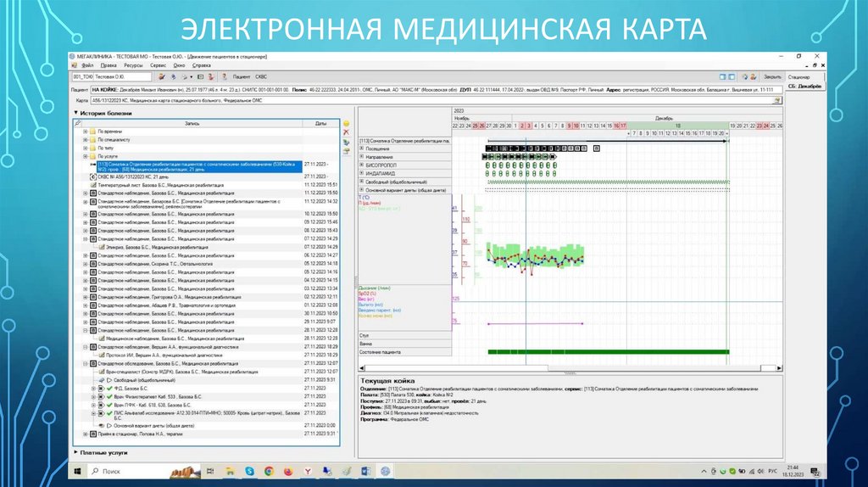This screenshot has width=868, height=487.
Task: Open Google Chrome from the taskbar
Action: click(268, 470)
